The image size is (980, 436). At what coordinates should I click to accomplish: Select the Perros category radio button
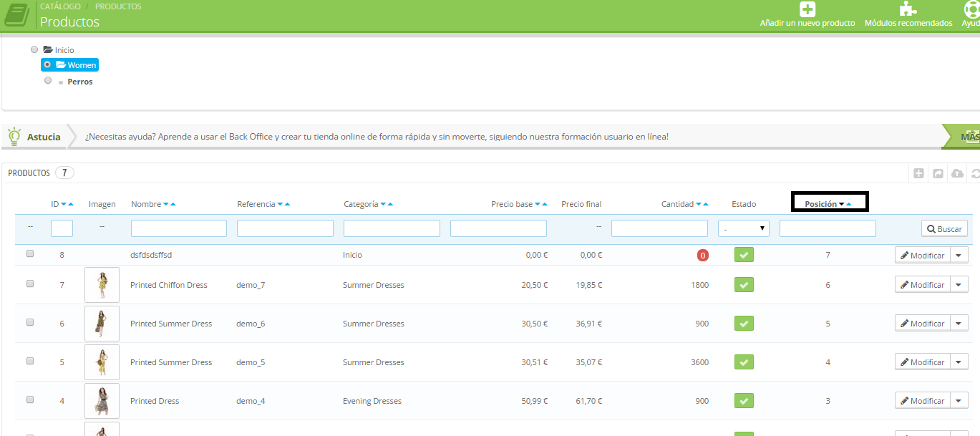click(48, 81)
